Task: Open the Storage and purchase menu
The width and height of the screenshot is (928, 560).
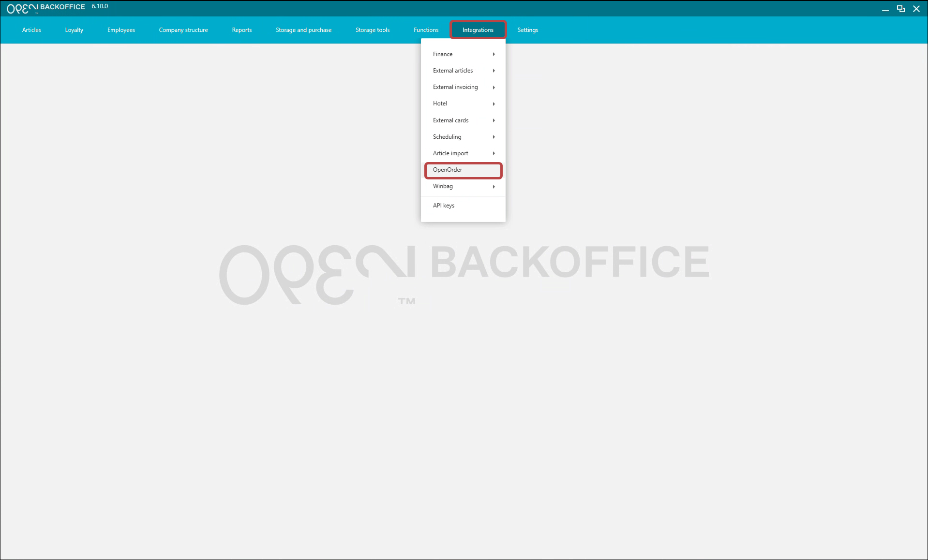Action: (x=303, y=30)
